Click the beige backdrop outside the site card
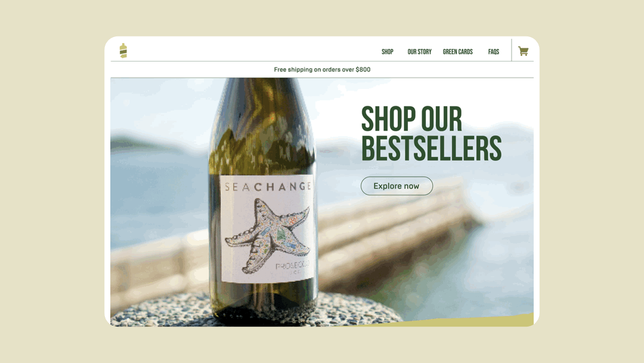Viewport: 644px width, 363px height. click(x=49, y=181)
